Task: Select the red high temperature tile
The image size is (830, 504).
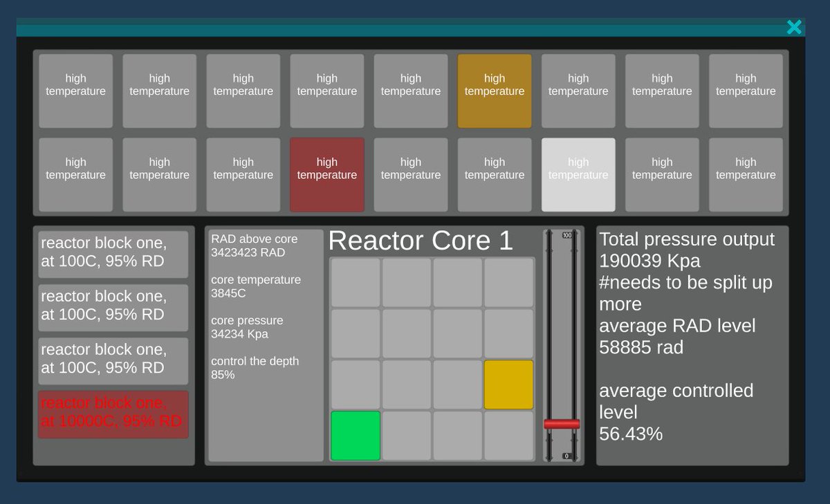Action: (326, 175)
